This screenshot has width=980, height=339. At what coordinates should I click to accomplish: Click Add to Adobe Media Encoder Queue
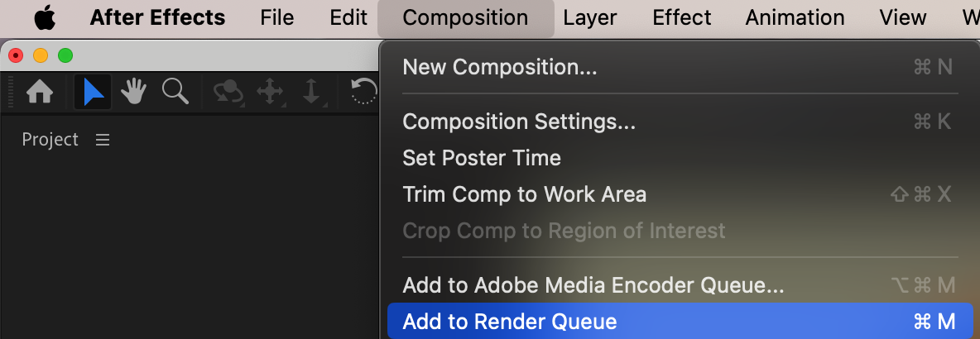593,285
